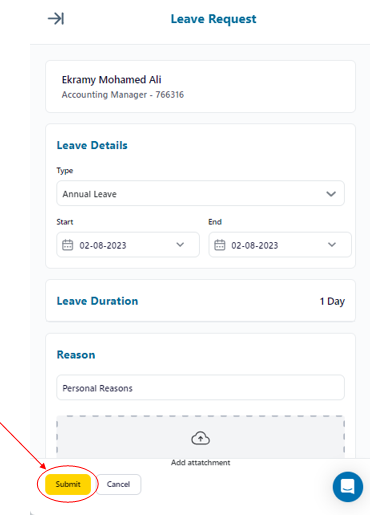Click the End date 02-08-2023 field
370x516 pixels.
(280, 245)
